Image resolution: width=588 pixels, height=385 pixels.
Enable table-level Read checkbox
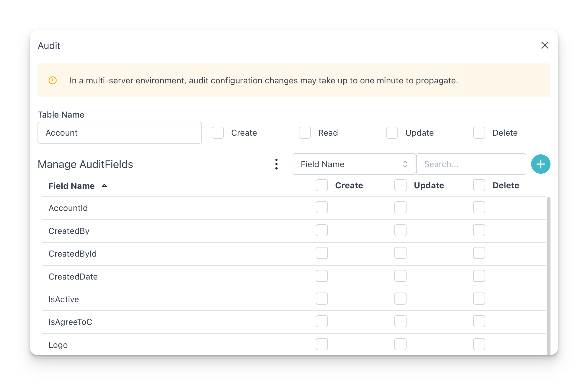click(305, 133)
